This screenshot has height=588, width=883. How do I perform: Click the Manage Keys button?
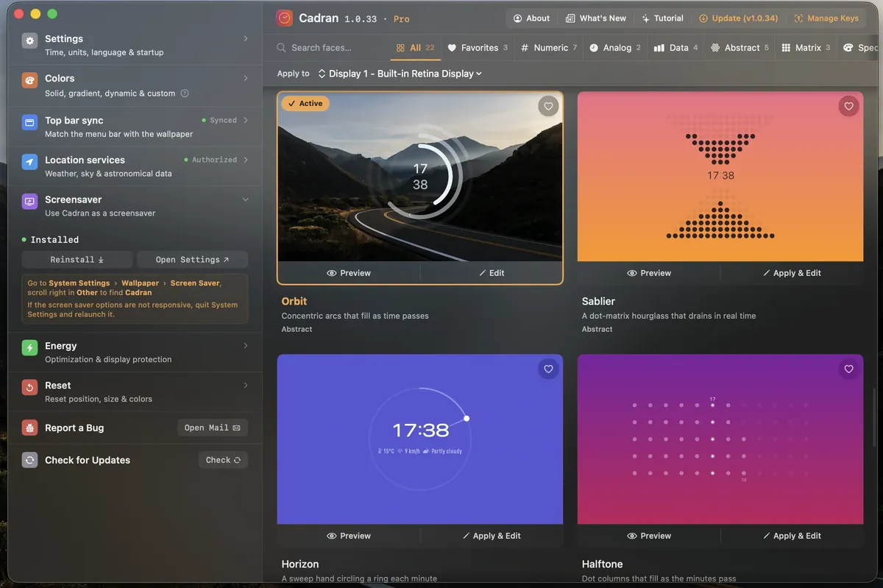coord(826,18)
